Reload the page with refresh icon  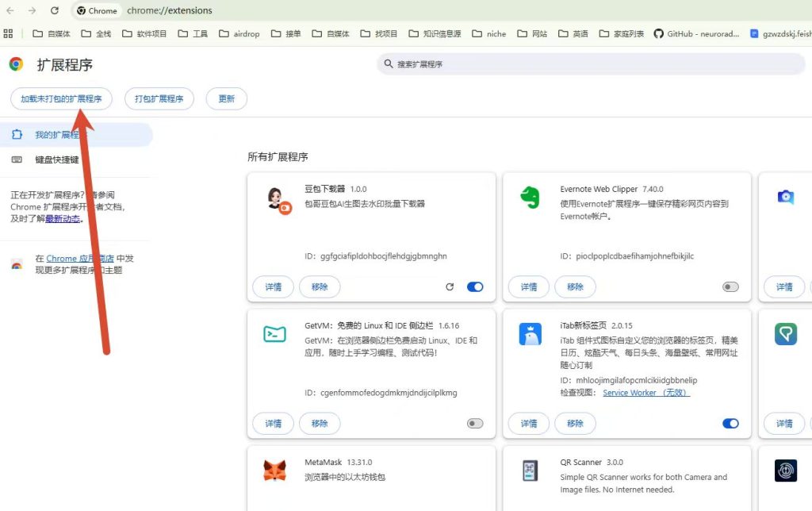coord(55,10)
